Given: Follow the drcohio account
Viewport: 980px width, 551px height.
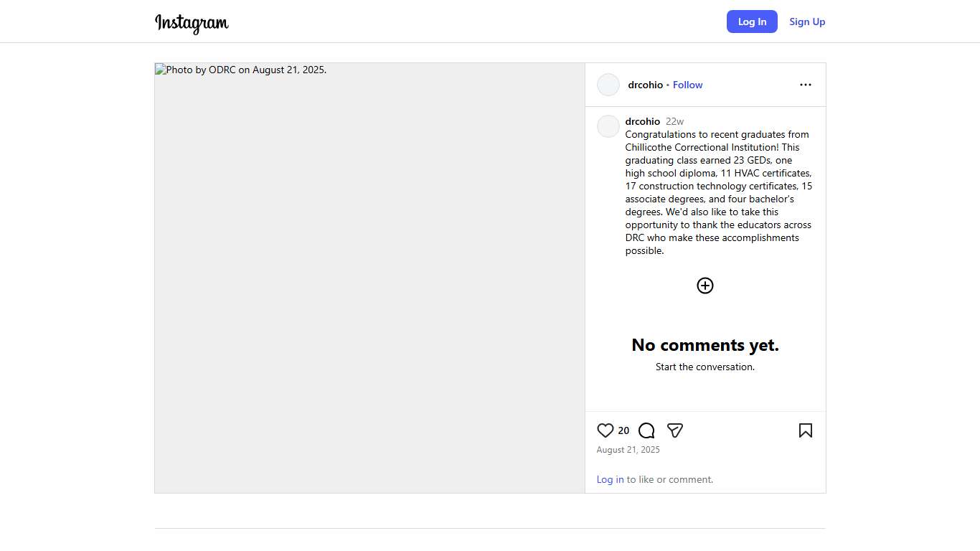Looking at the screenshot, I should pos(687,85).
